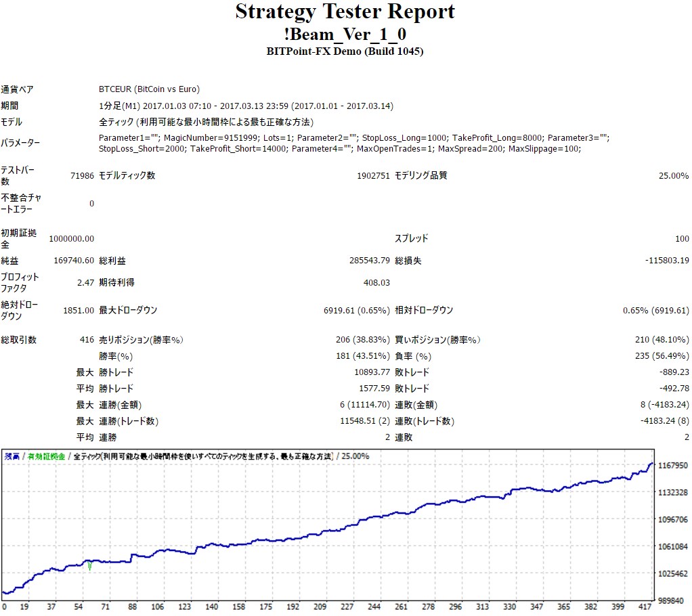Click profit trades value 181 (43.51%)
Viewport: 692px width, 616px height.
(x=363, y=355)
